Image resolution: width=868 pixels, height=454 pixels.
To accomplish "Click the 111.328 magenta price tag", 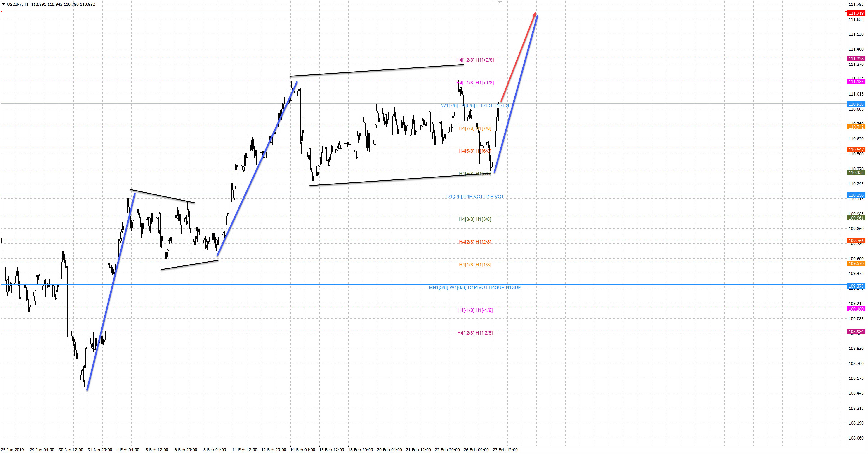I will pos(856,59).
